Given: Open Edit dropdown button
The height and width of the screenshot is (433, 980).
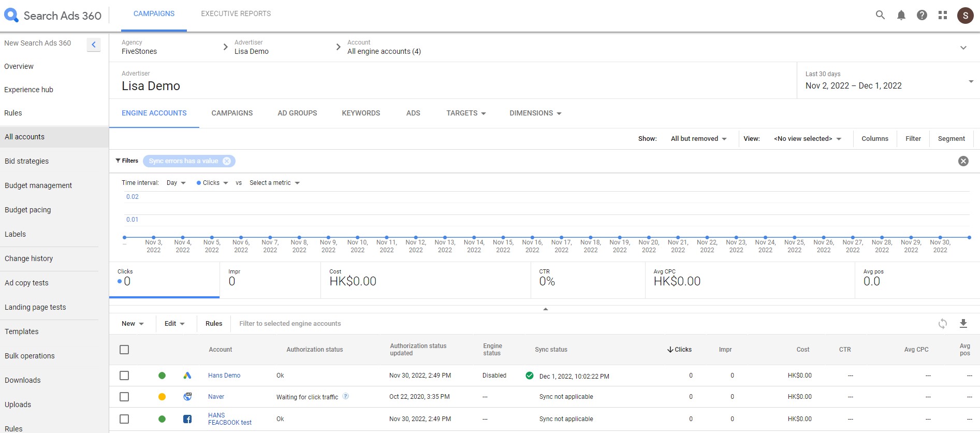Looking at the screenshot, I should 174,324.
